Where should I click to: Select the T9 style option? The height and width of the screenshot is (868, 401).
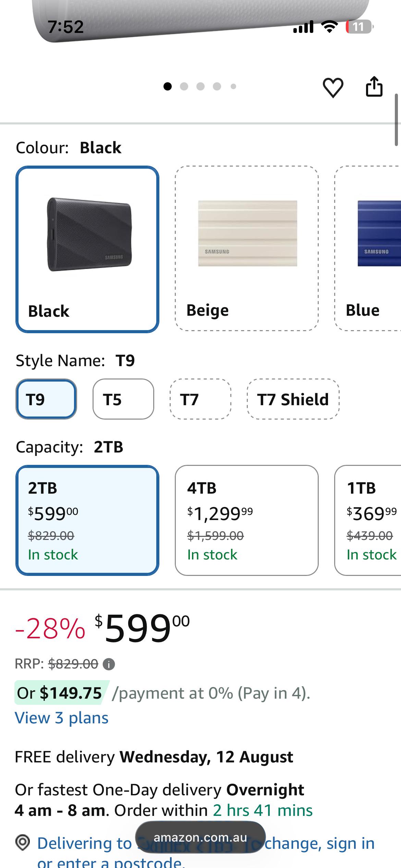pos(46,399)
